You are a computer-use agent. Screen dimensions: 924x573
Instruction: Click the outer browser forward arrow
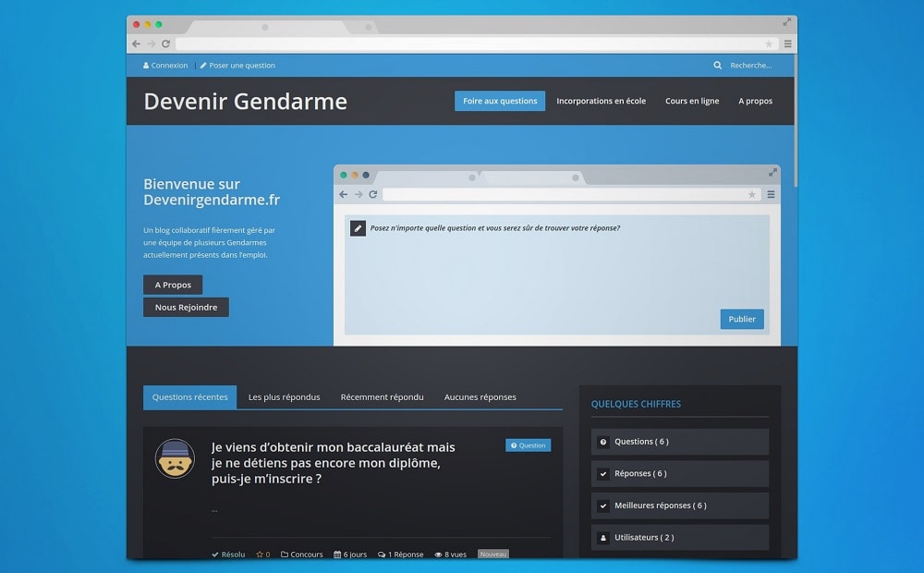[152, 43]
